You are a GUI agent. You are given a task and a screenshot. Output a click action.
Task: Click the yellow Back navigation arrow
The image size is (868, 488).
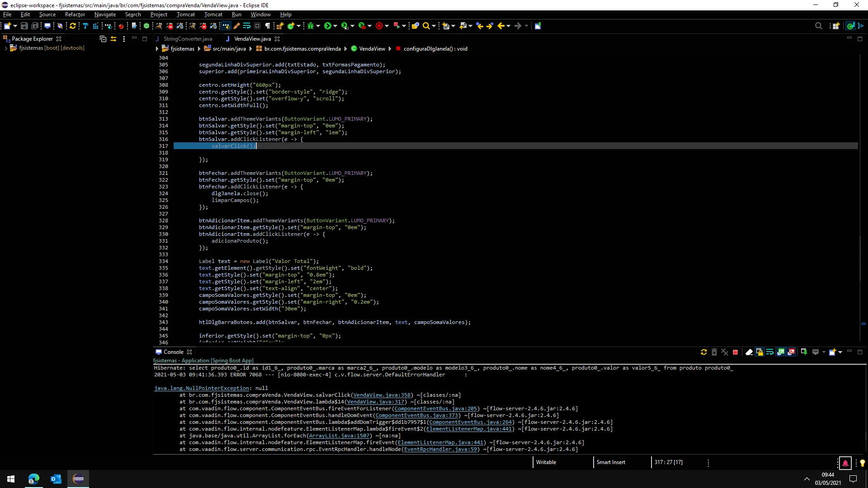[500, 26]
